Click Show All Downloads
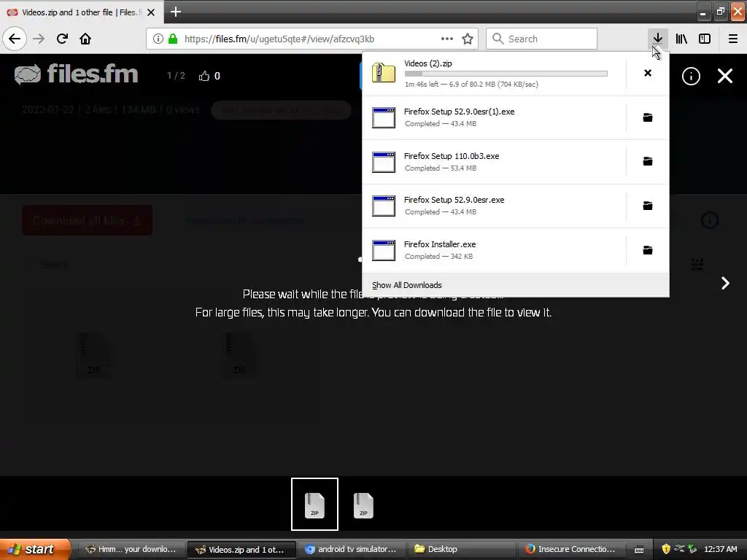 click(407, 285)
